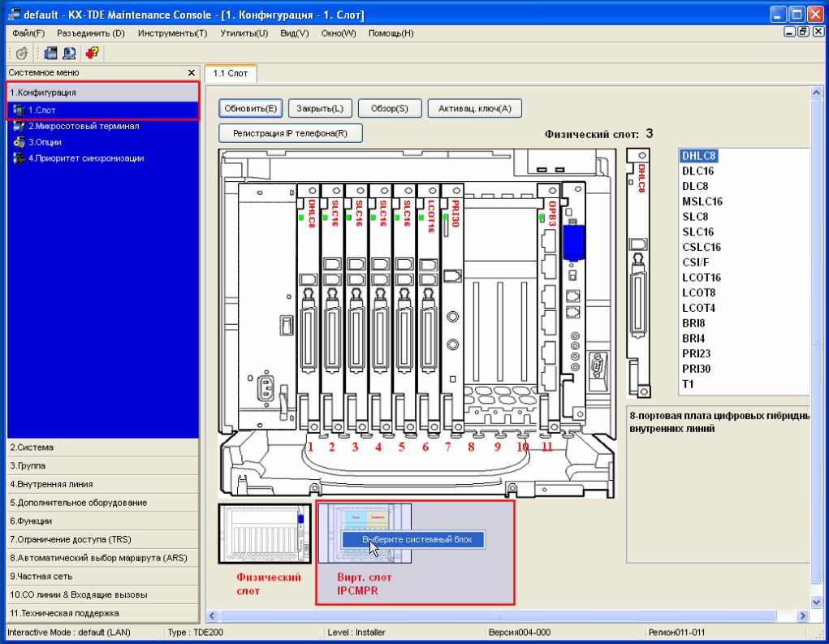Click the DHLC8 card preview image
This screenshot has height=644, width=829.
click(x=639, y=273)
